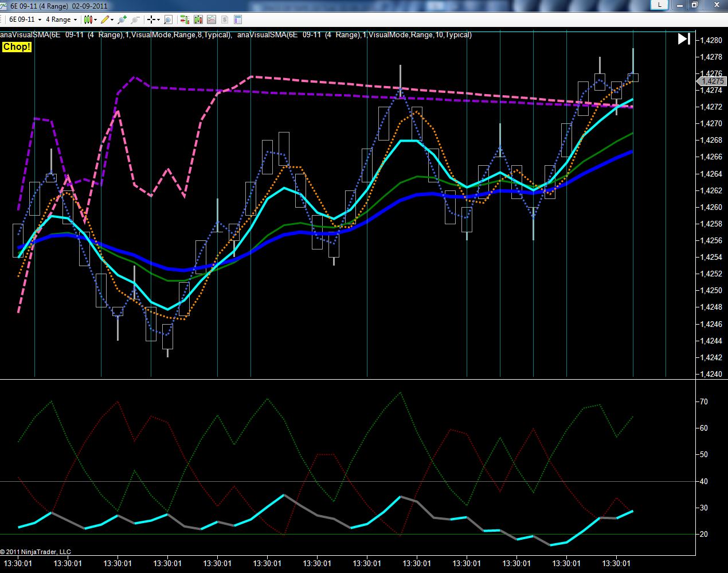This screenshot has width=728, height=573.
Task: Click the L link button in title bar
Action: pyautogui.click(x=660, y=5)
